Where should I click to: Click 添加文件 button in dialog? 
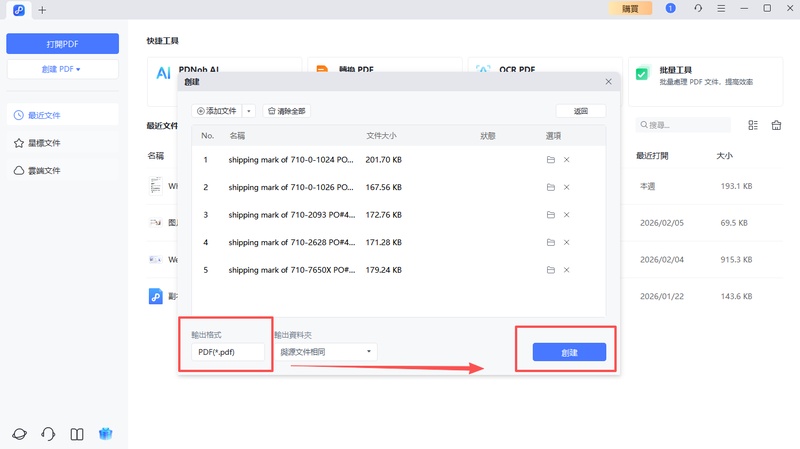pyautogui.click(x=217, y=111)
